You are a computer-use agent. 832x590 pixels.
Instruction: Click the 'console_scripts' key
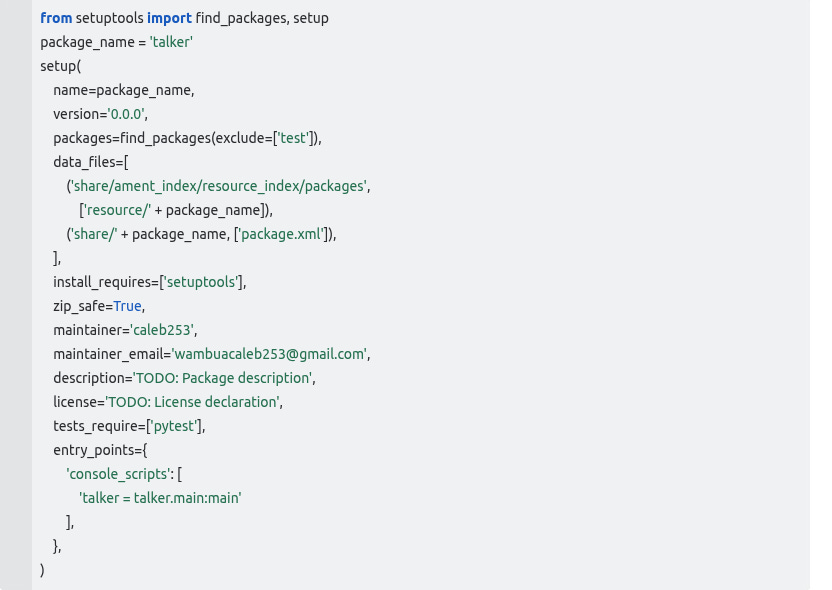[x=117, y=474]
